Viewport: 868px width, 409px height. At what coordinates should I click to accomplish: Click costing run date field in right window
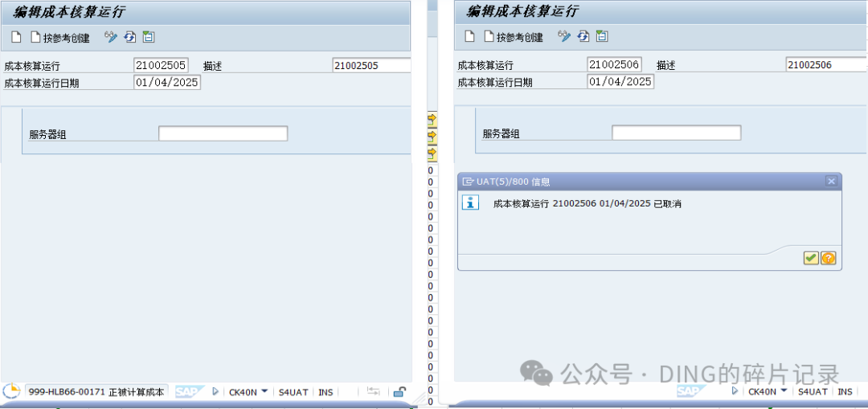coord(620,82)
